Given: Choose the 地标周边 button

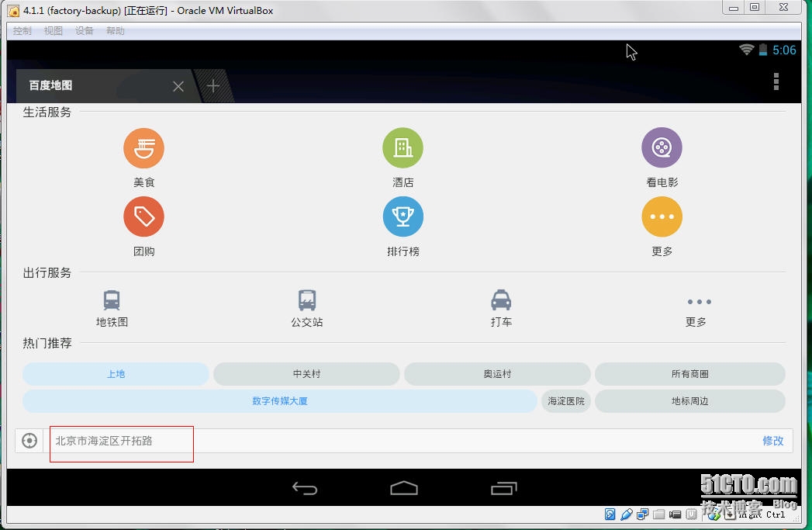Looking at the screenshot, I should pos(689,401).
